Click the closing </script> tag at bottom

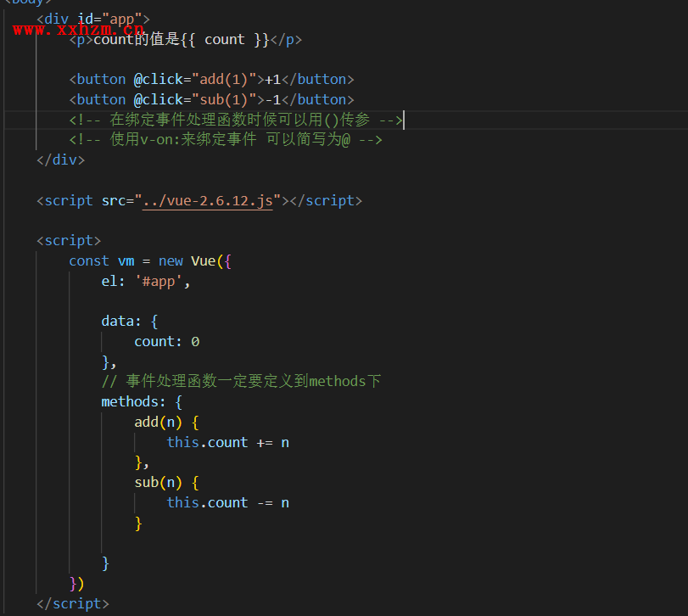(73, 603)
